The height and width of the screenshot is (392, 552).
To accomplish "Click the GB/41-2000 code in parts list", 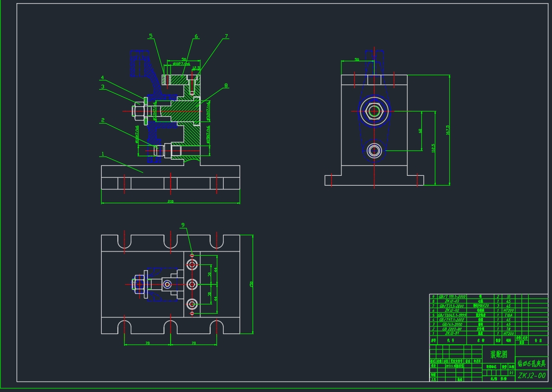I will (452, 324).
